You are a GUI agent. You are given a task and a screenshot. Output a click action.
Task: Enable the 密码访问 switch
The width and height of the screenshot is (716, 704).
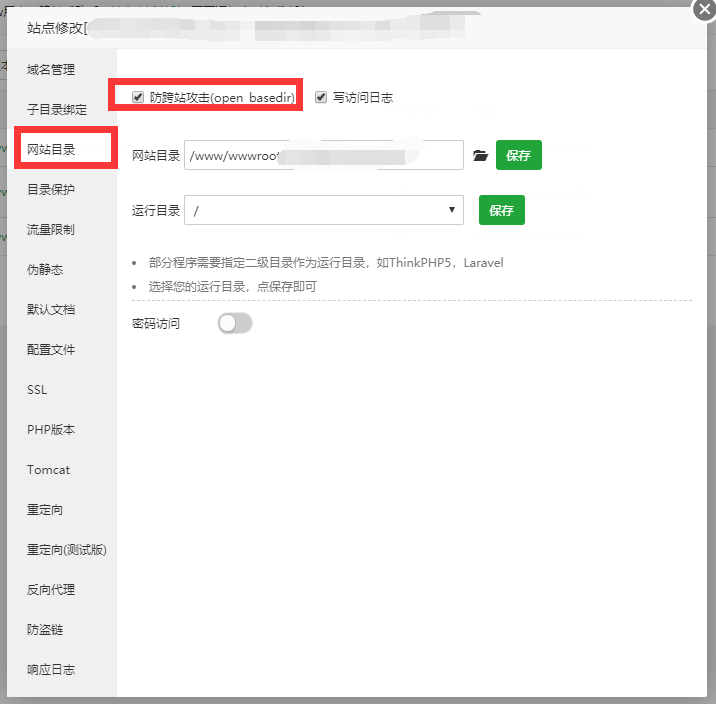[x=235, y=323]
